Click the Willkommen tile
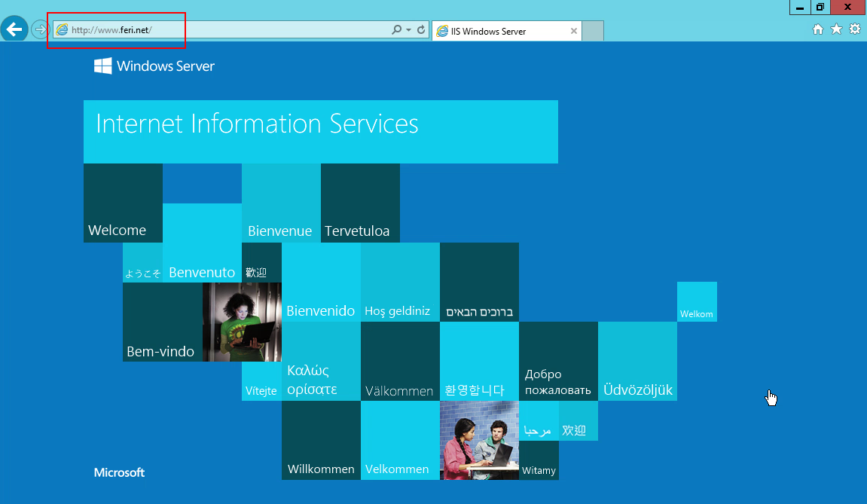This screenshot has width=867, height=504. [321, 441]
